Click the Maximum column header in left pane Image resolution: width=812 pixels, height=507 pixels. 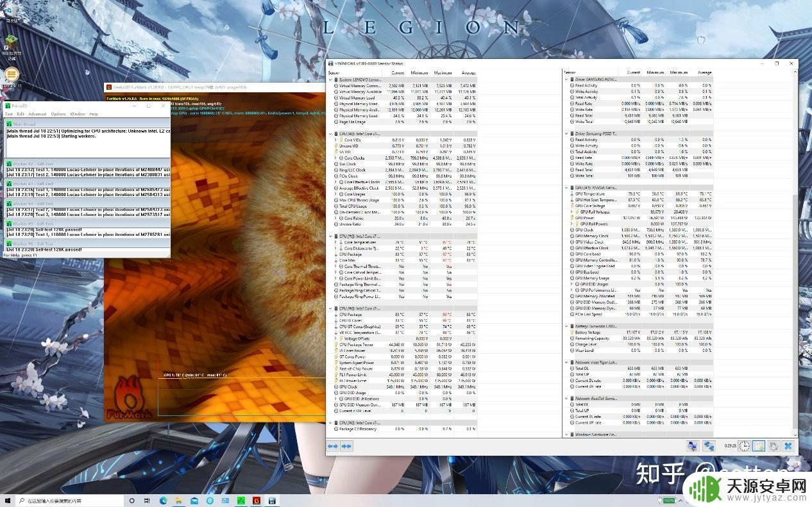point(442,72)
